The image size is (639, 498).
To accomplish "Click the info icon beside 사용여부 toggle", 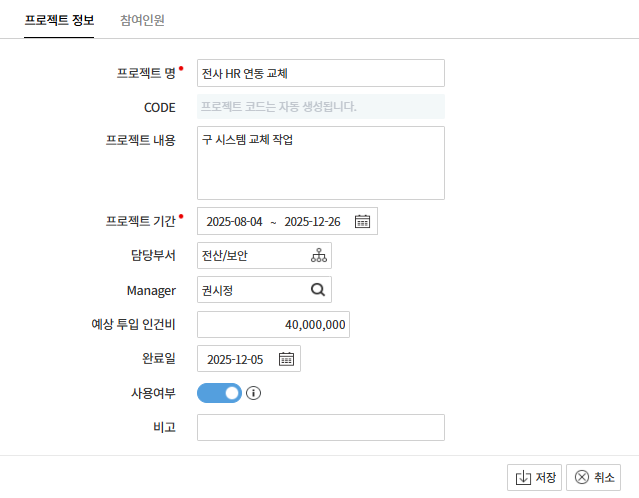I will click(x=253, y=393).
